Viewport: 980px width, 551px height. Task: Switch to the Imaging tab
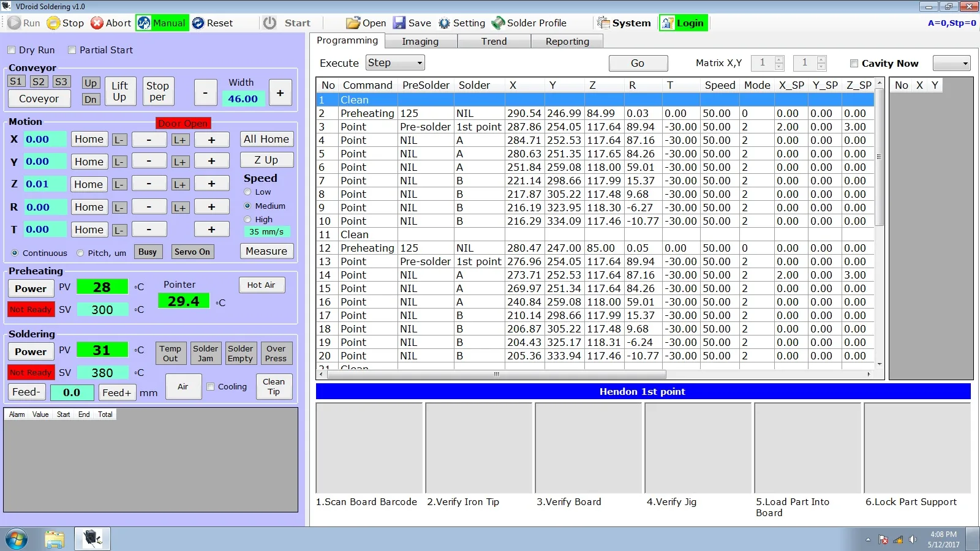(420, 41)
